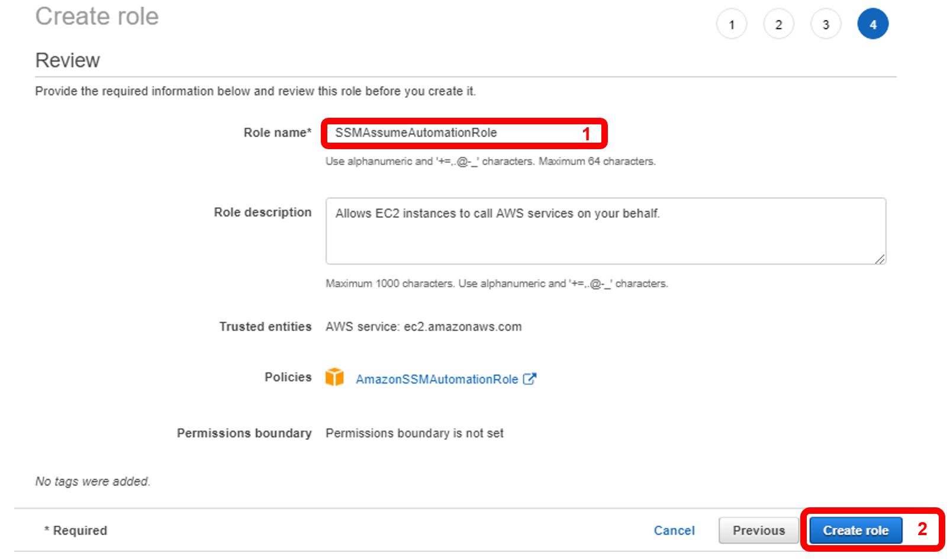The image size is (950, 560).
Task: Select the ec2.amazonaws.com trusted entity text
Action: click(462, 327)
